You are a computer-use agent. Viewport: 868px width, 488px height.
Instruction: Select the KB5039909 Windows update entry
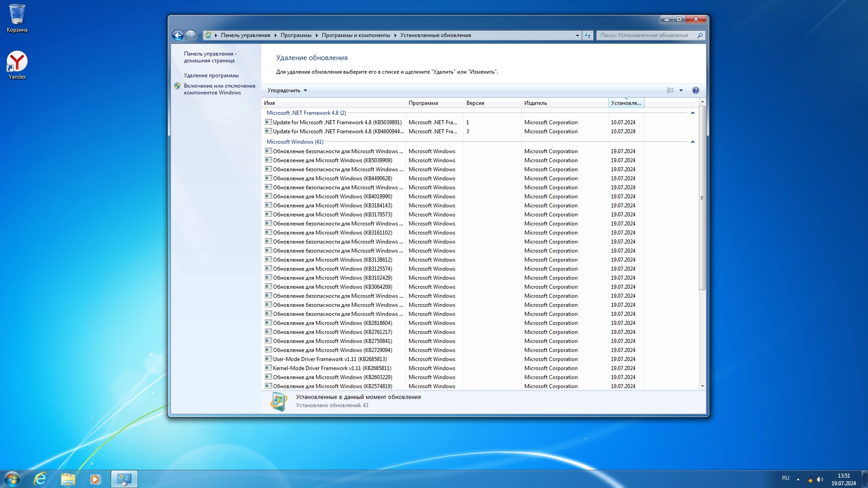pos(332,160)
